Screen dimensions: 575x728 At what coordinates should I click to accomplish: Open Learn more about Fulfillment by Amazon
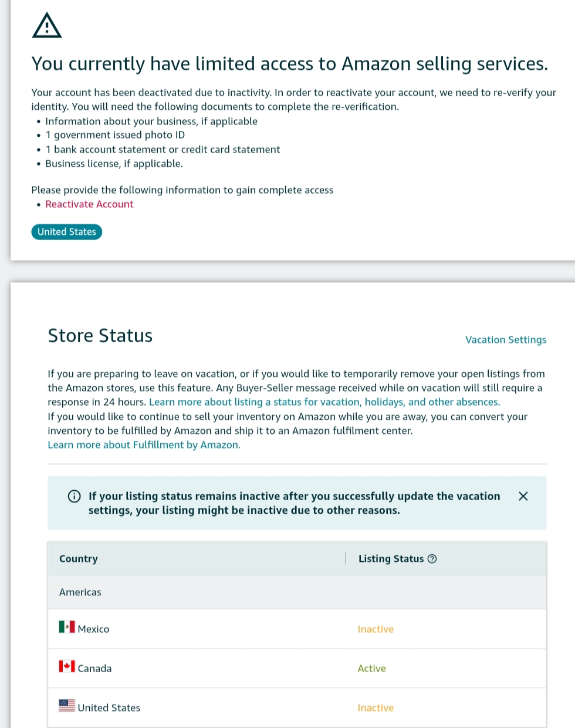(144, 445)
